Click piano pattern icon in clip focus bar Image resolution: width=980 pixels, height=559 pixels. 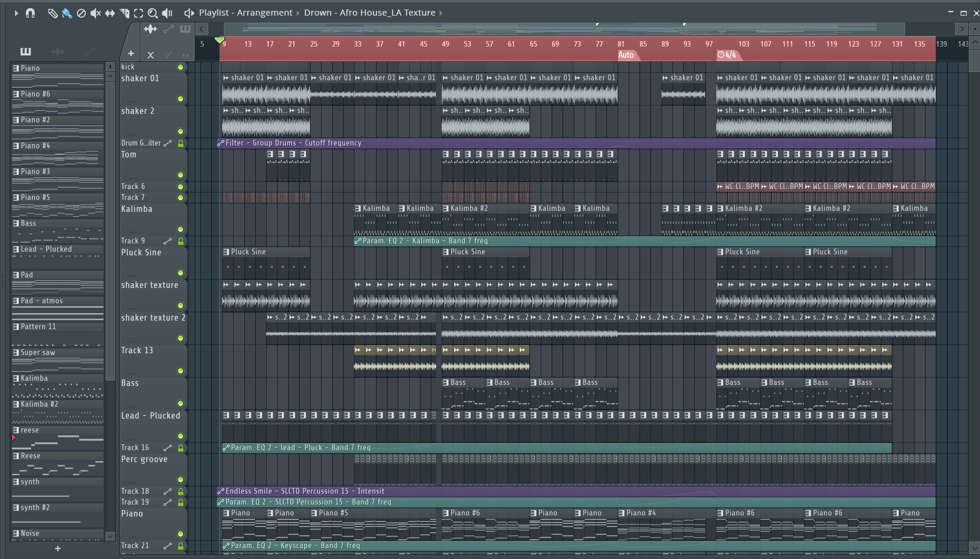point(185,29)
